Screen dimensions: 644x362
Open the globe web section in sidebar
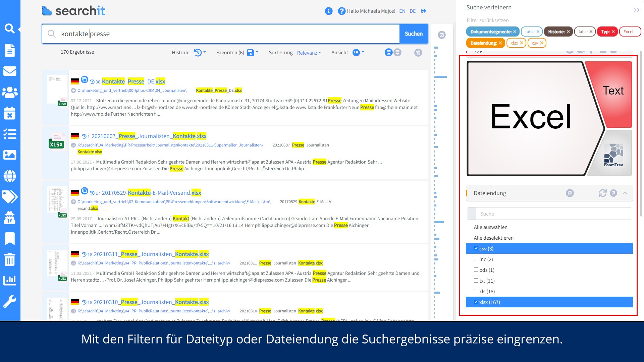coord(10,176)
